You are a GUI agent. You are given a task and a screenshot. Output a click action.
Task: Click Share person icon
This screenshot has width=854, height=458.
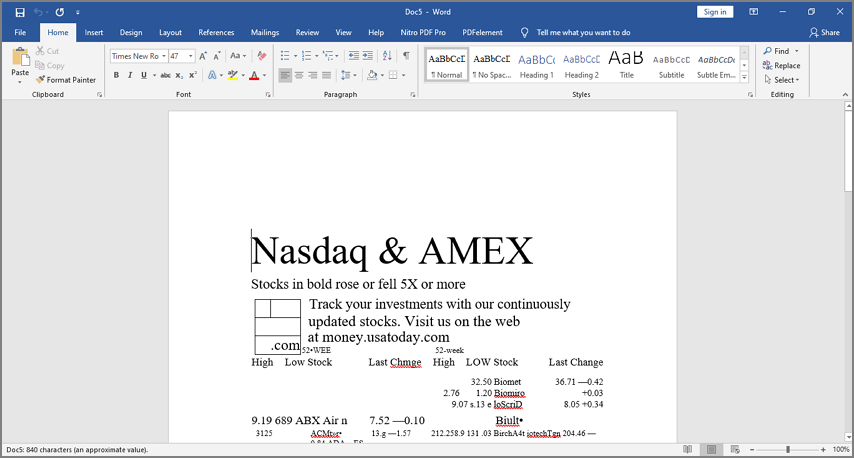tap(824, 33)
